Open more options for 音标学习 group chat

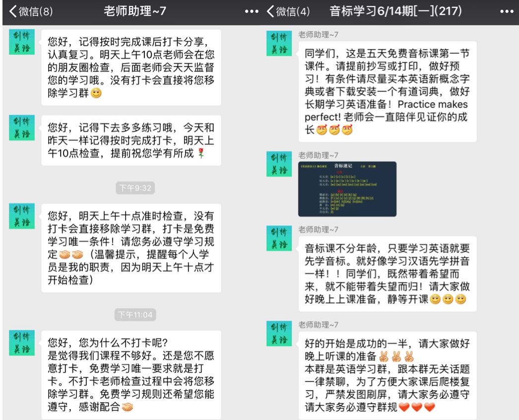tap(507, 11)
